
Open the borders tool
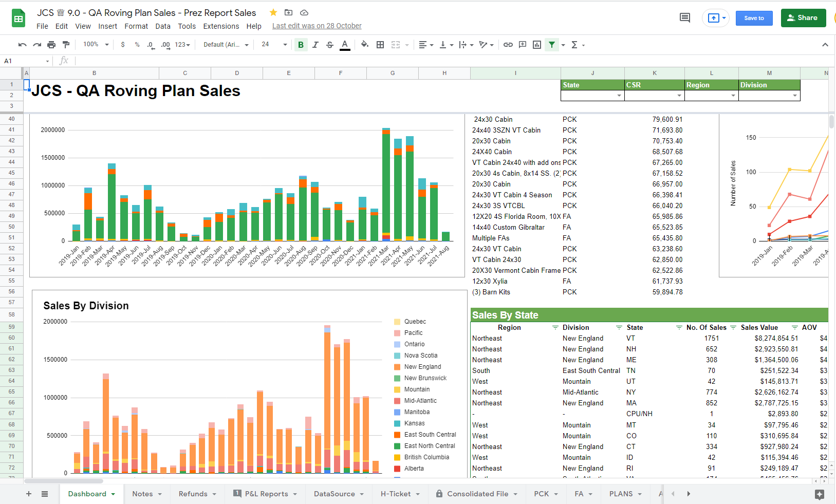380,45
